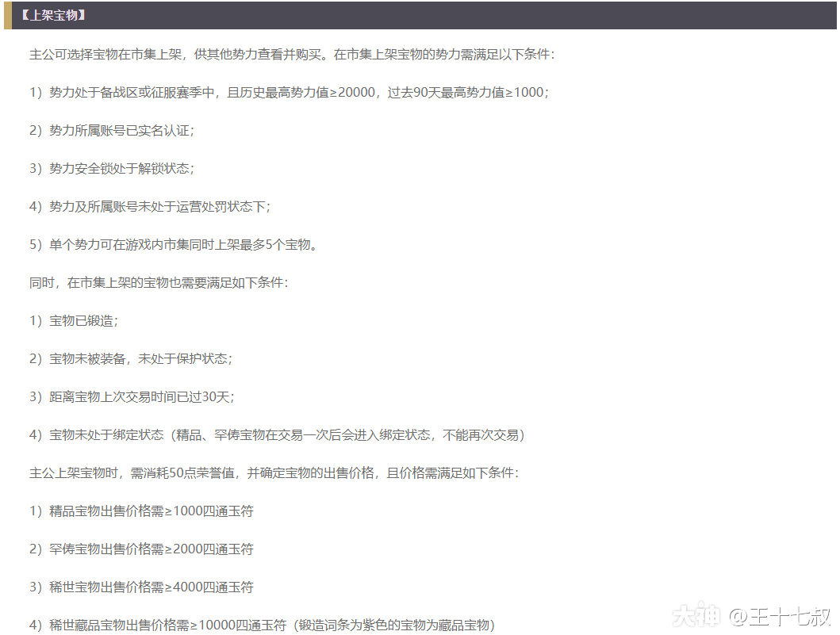Click the 势力安全锁处于解锁状态 line

click(x=112, y=169)
